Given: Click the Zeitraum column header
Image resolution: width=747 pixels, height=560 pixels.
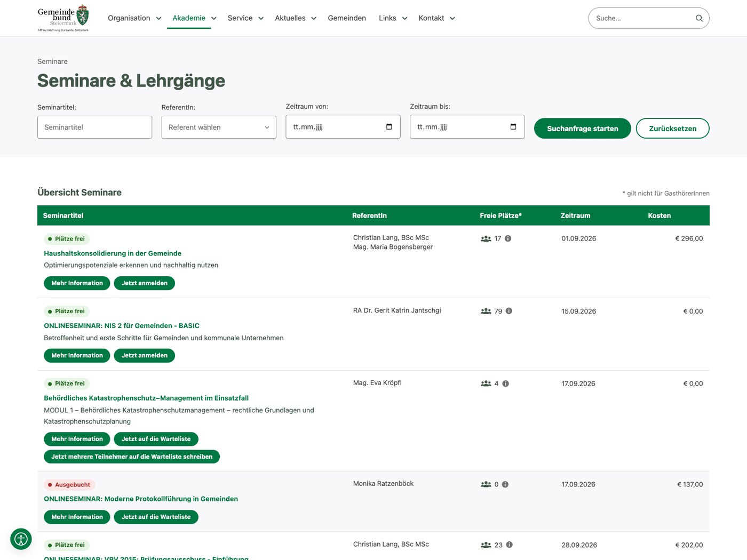Looking at the screenshot, I should (575, 215).
